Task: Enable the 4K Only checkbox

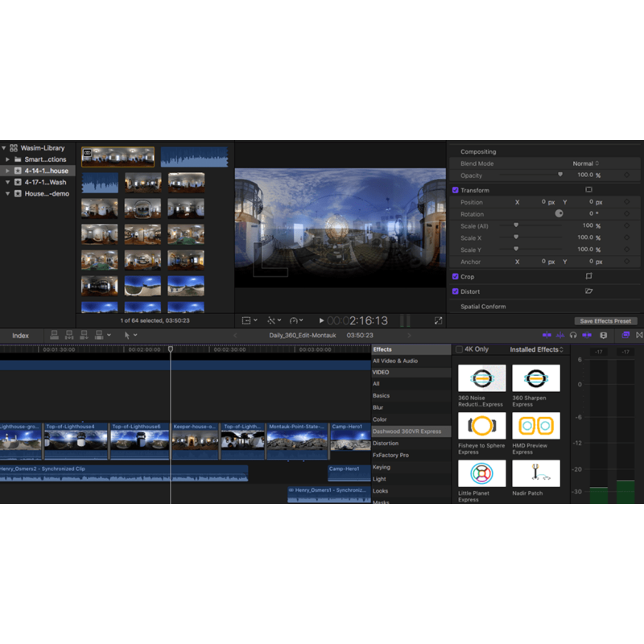Action: click(460, 349)
